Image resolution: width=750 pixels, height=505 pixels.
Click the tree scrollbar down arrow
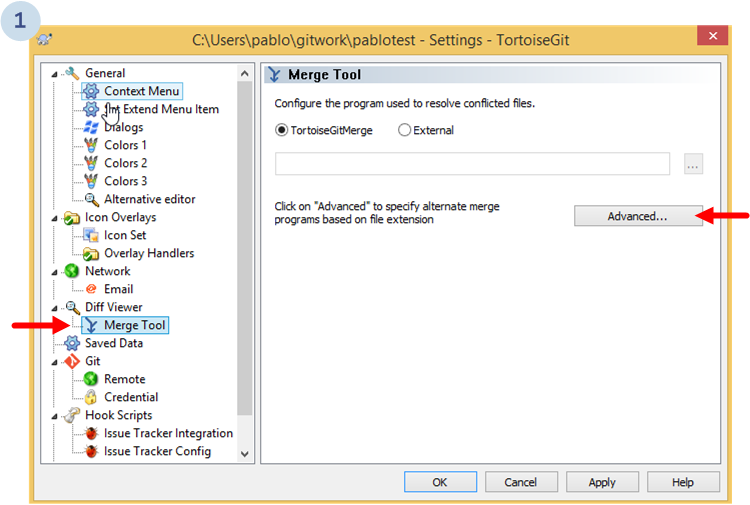tap(244, 454)
